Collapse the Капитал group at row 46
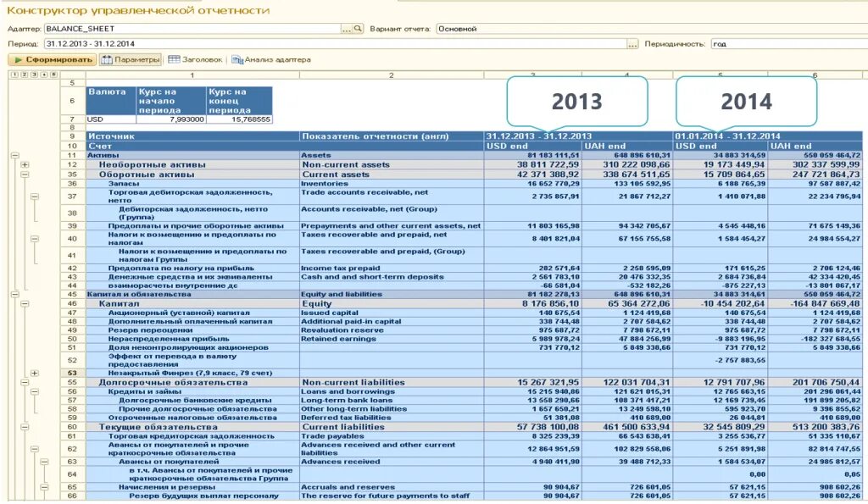The height and width of the screenshot is (504, 868). click(x=25, y=304)
